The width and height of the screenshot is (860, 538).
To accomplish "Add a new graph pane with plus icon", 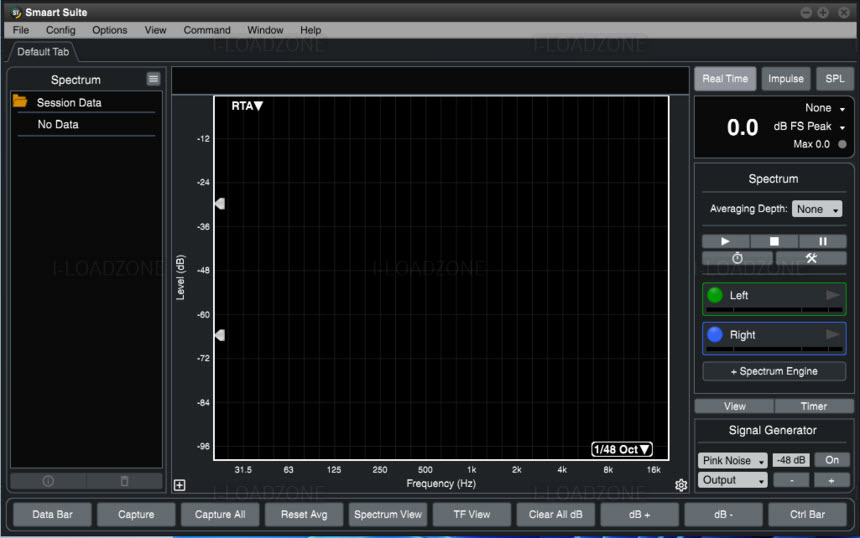I will pos(179,485).
